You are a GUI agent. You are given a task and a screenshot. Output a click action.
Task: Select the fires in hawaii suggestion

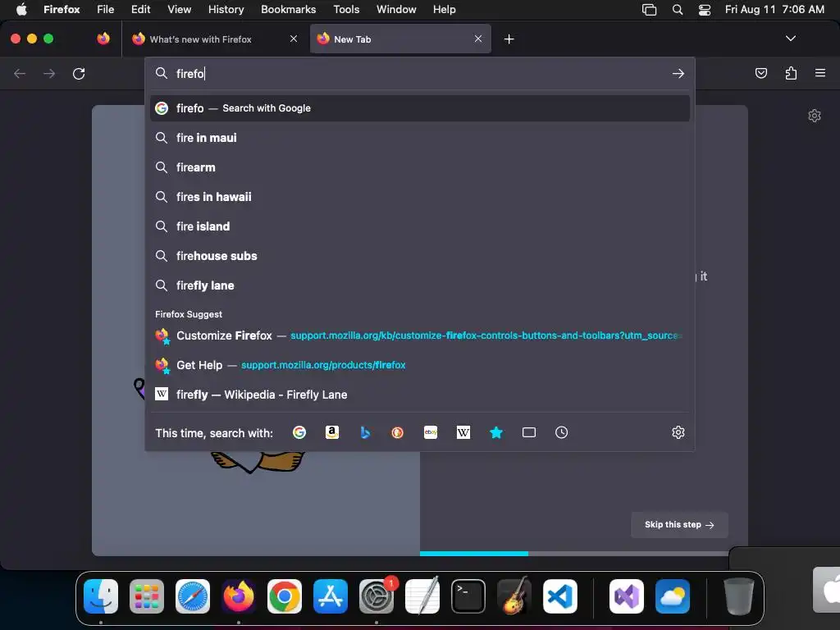coord(420,197)
